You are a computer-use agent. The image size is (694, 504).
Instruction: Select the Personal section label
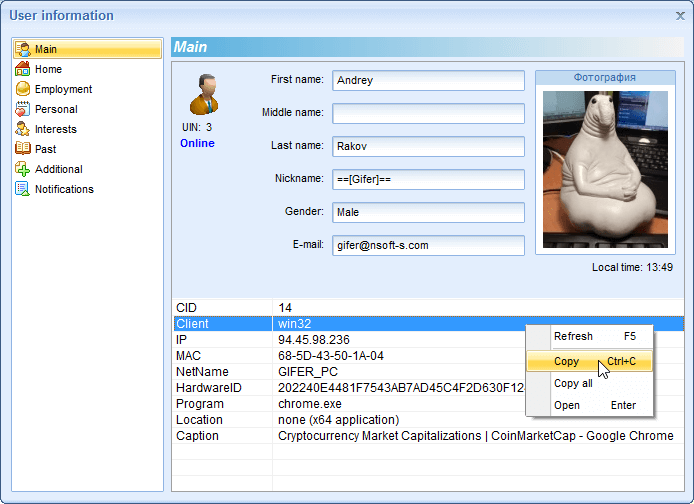(56, 109)
